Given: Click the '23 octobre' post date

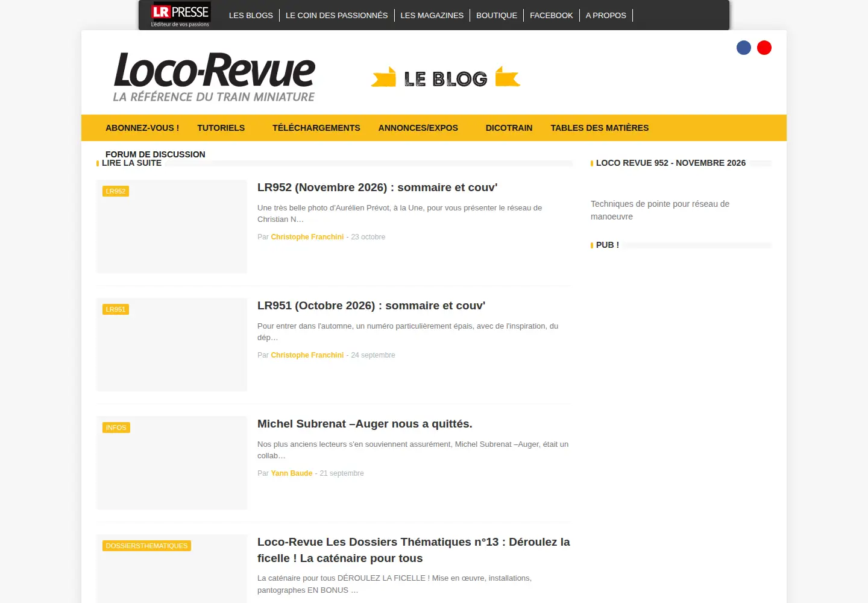Looking at the screenshot, I should (368, 237).
